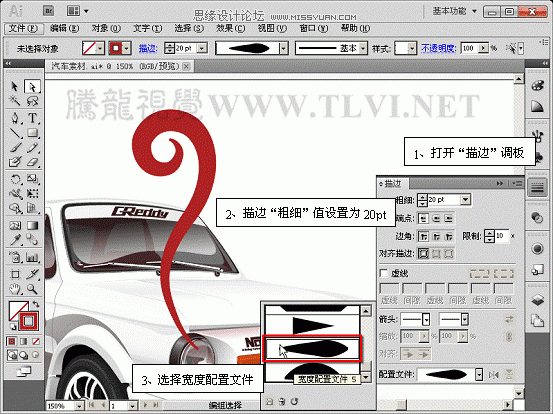Click the 不透明度 link

(438, 48)
